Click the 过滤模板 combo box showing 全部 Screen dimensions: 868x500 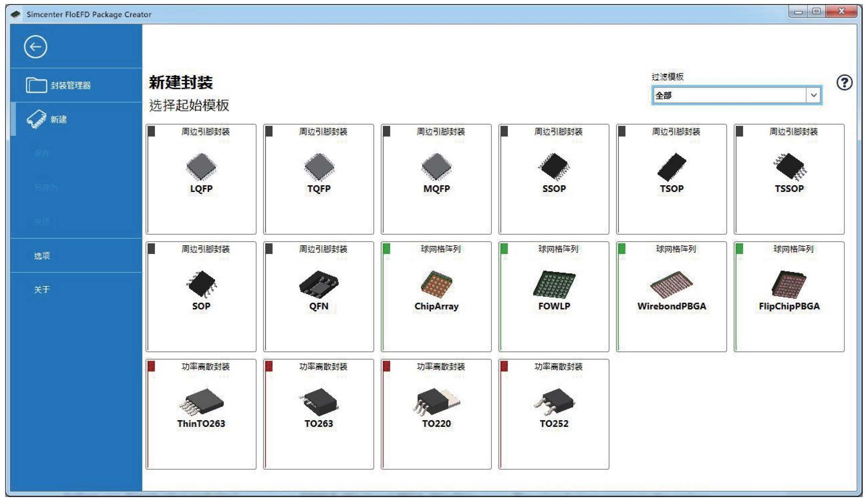point(737,95)
